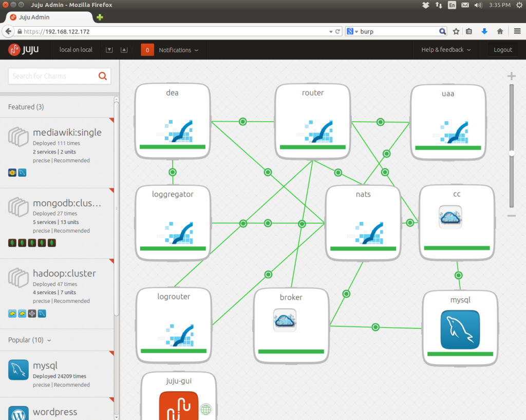
Task: Select the logrouter service block
Action: coord(174,325)
